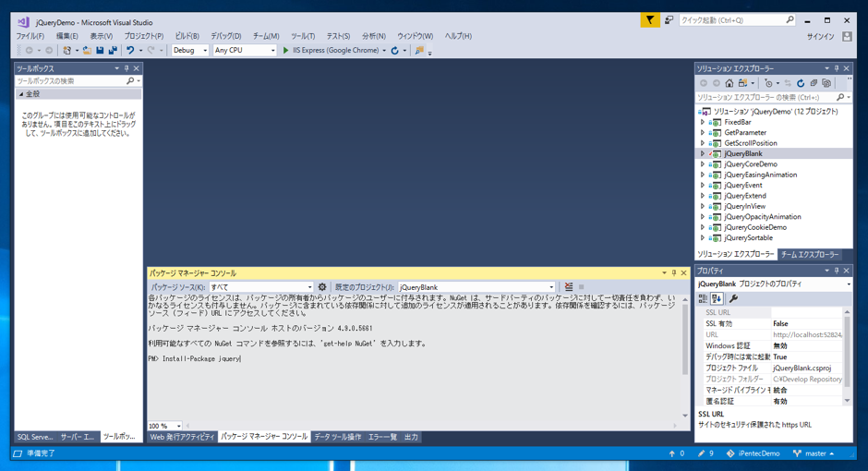The image size is (868, 471).
Task: Clear the Package Manager Console with clear icon
Action: (x=569, y=287)
